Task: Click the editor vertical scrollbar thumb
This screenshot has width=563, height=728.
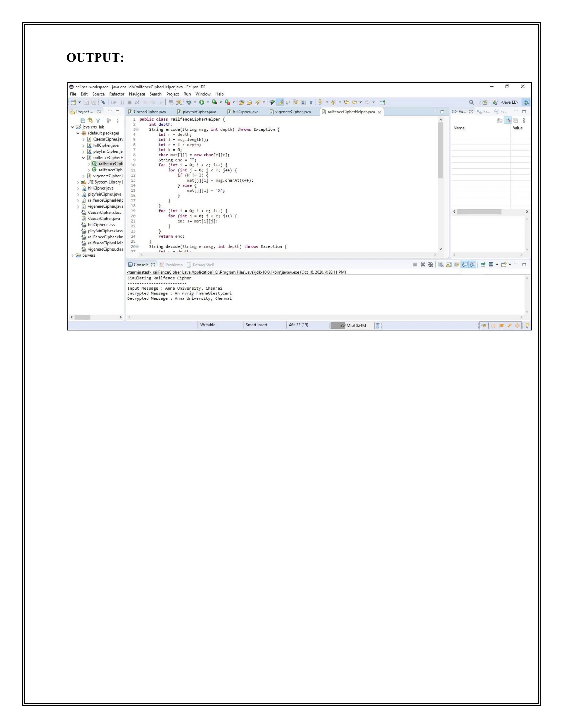Action: 441,150
